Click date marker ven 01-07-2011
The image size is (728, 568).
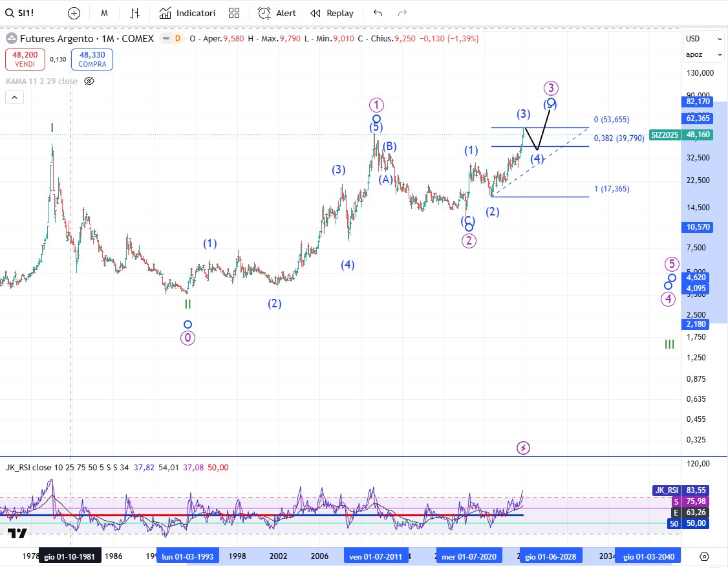[x=376, y=556]
